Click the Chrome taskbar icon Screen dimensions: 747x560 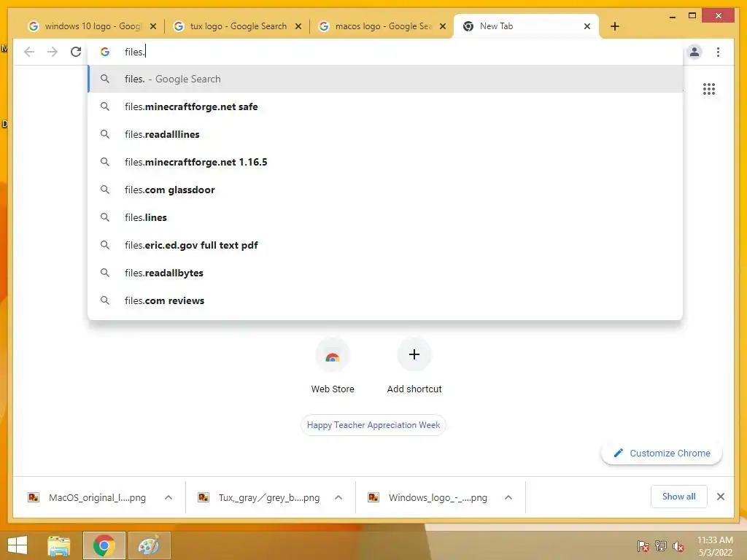[x=104, y=545]
